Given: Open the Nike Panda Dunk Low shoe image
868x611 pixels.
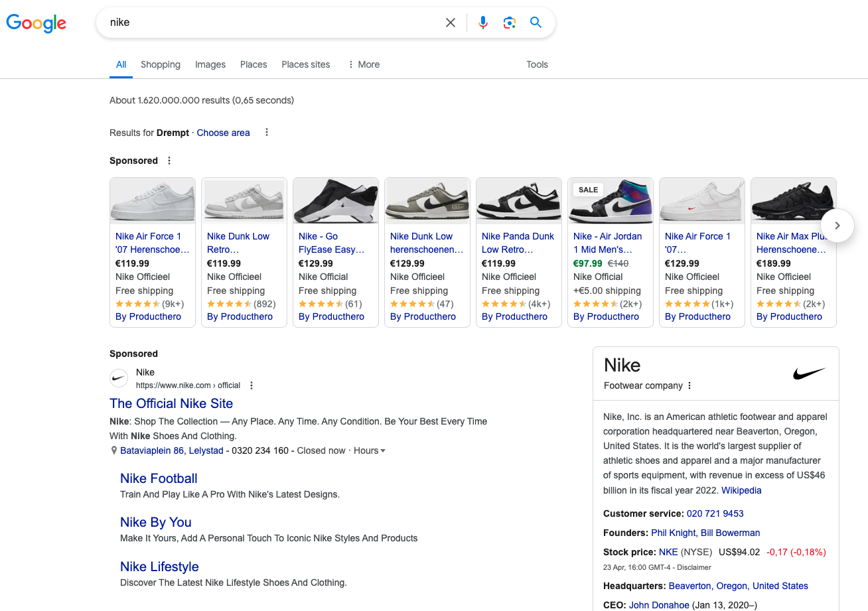Looking at the screenshot, I should [x=519, y=202].
